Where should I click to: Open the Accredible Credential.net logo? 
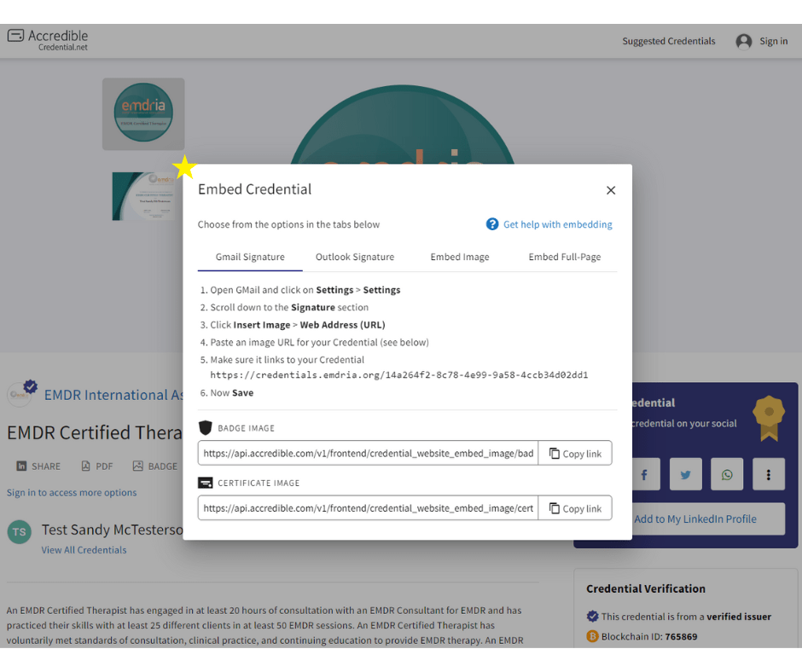tap(48, 40)
